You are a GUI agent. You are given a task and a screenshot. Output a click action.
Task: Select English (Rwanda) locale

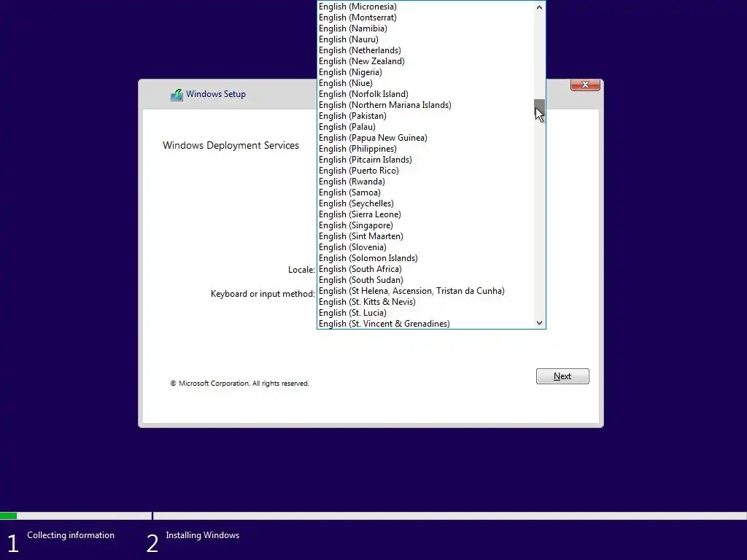coord(425,182)
